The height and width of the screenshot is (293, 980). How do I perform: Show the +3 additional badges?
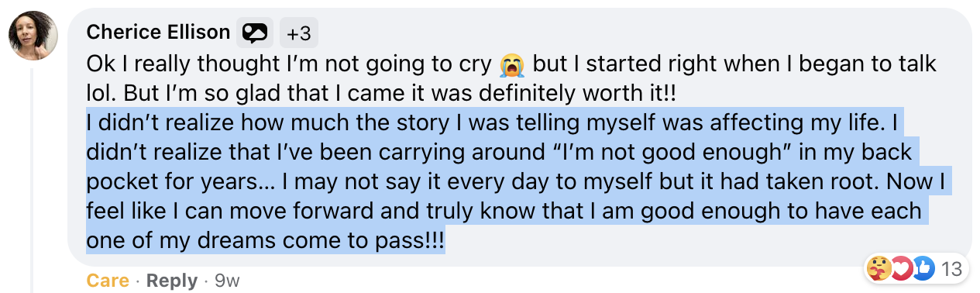[x=298, y=33]
